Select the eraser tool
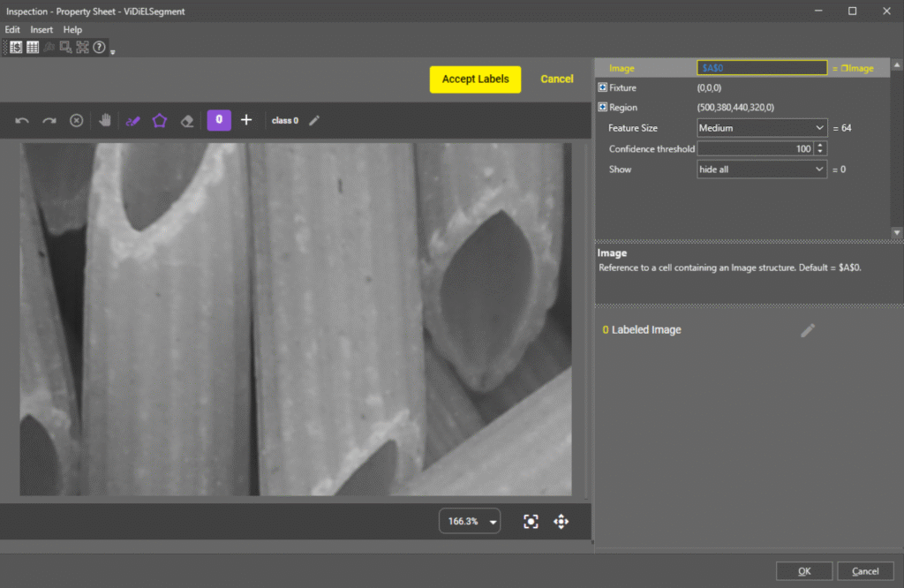 (186, 121)
